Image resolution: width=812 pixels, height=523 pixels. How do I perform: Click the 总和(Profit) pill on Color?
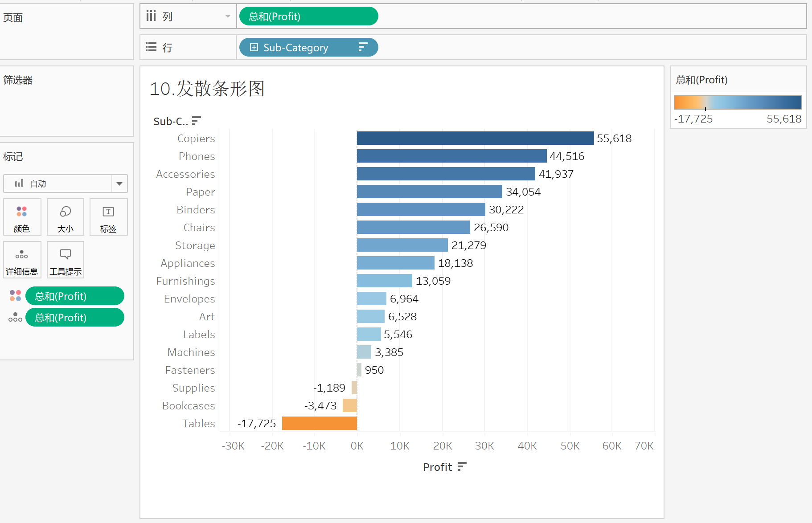point(74,295)
